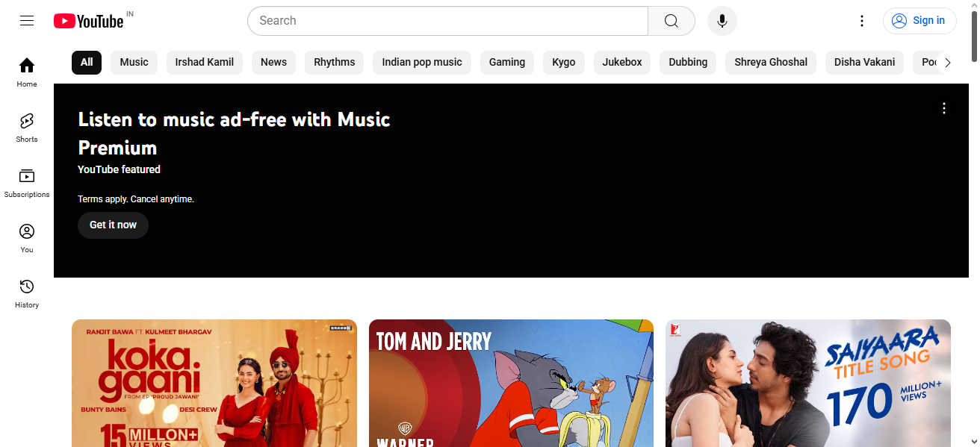
Task: Open the hamburger guide menu
Action: [27, 21]
